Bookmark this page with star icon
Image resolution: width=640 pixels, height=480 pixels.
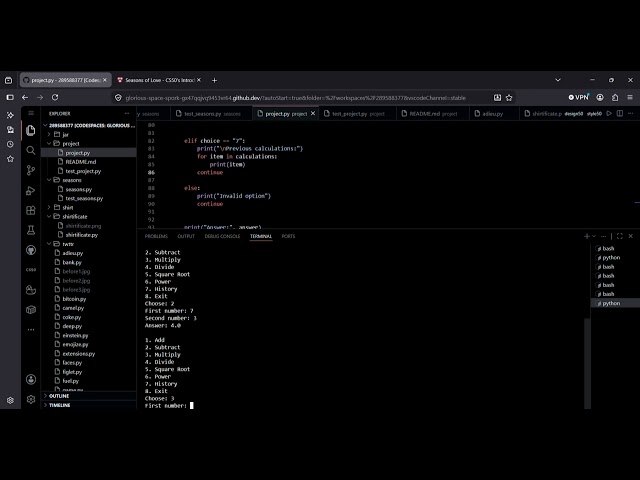pos(509,98)
